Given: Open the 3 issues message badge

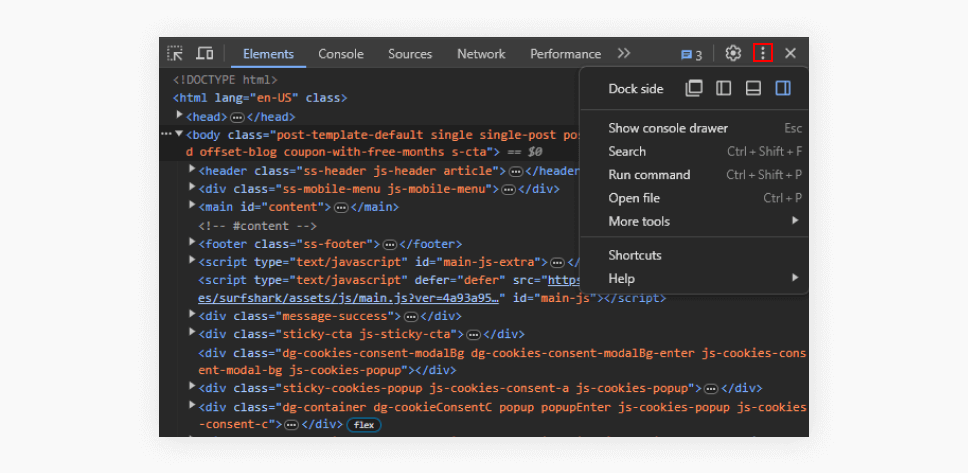Looking at the screenshot, I should tap(691, 55).
